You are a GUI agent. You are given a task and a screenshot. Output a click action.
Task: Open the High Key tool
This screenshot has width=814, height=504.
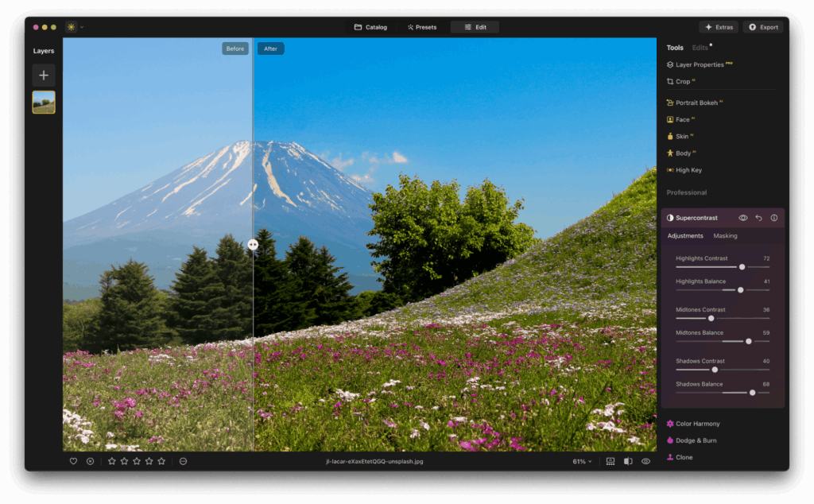click(687, 169)
